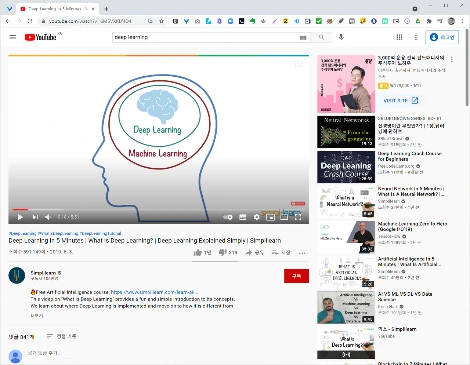The width and height of the screenshot is (470, 365).
Task: Open 'Artificial Intelligence In 5 Minutes' video thumbnail
Action: (x=346, y=272)
